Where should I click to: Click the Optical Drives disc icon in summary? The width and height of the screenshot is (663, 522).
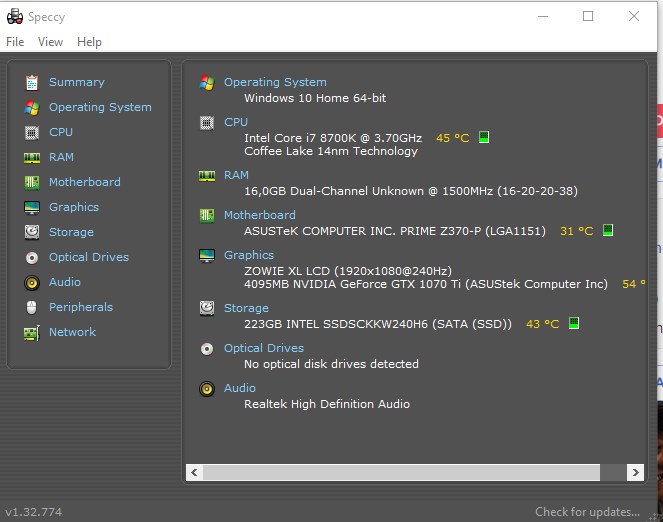207,349
